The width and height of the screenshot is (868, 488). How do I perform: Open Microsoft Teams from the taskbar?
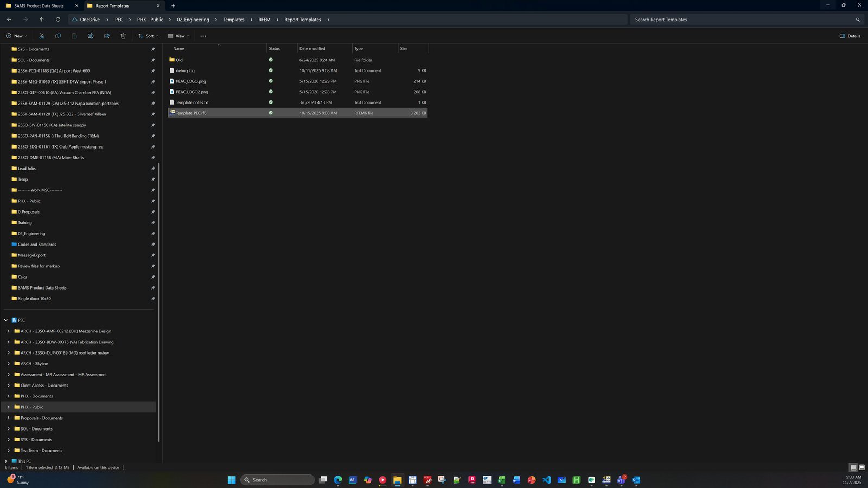pyautogui.click(x=621, y=480)
